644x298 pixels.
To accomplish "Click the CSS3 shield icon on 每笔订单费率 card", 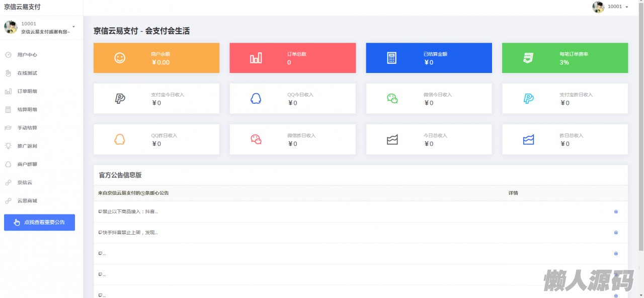I will point(528,58).
